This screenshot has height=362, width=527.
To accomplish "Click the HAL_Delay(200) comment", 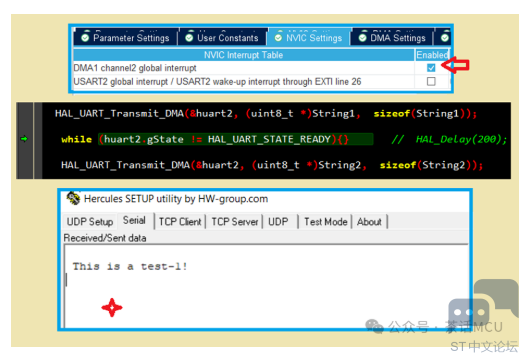I will coord(449,139).
